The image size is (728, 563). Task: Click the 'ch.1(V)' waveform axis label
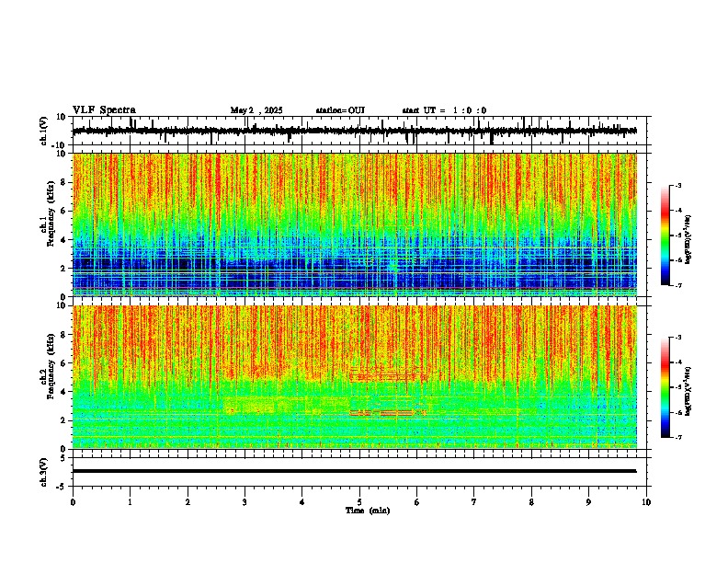click(44, 131)
